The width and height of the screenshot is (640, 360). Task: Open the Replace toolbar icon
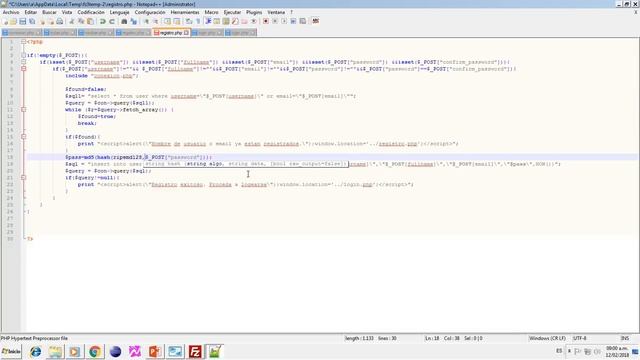click(x=133, y=21)
